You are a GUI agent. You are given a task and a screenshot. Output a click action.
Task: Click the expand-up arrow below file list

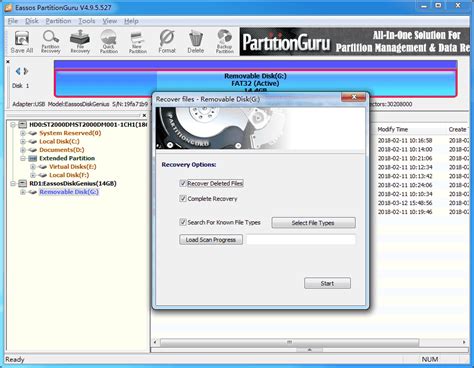(309, 350)
